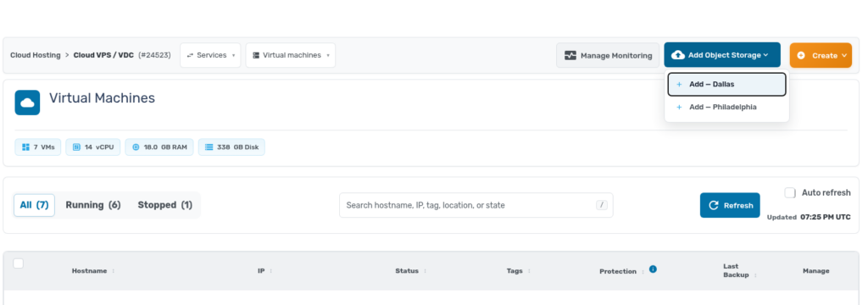The image size is (868, 305).
Task: Click the Updated 07:25 PM UTC timestamp
Action: [809, 218]
